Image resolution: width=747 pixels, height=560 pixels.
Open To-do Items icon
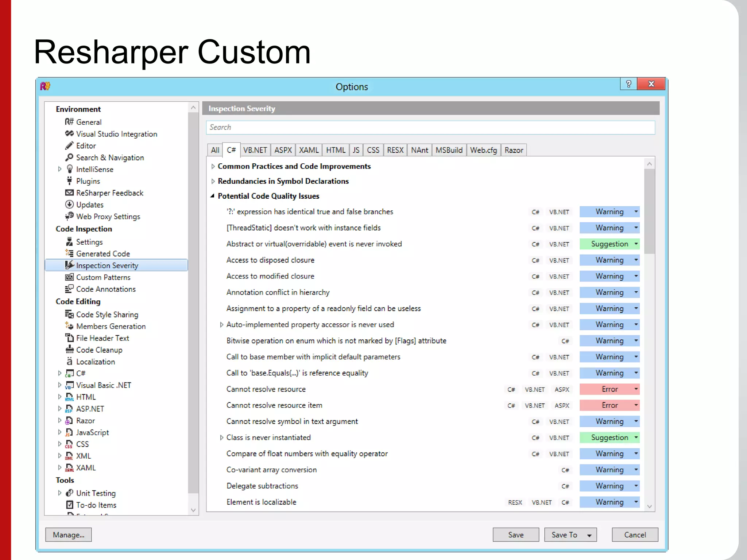(69, 505)
